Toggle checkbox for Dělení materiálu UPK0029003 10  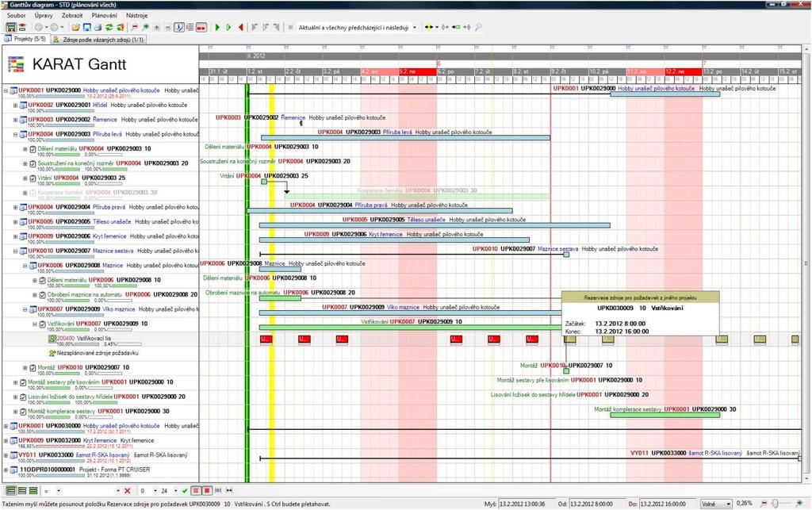point(33,149)
